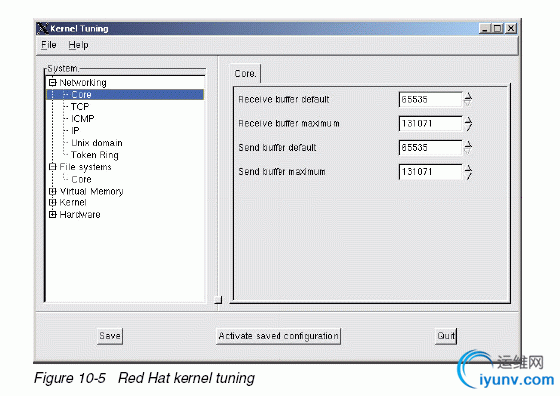
Task: Select Core under File systems
Action: 81,179
